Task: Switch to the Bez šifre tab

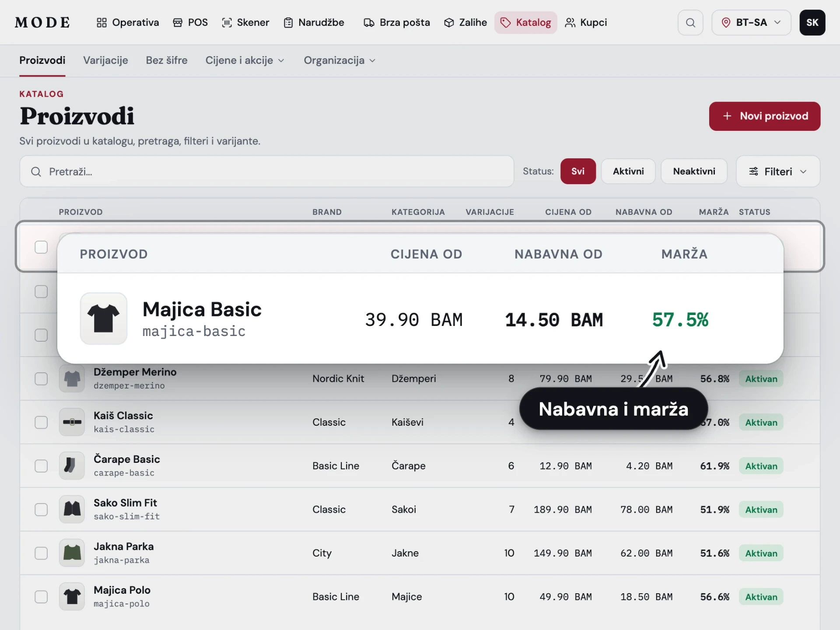Action: 166,60
